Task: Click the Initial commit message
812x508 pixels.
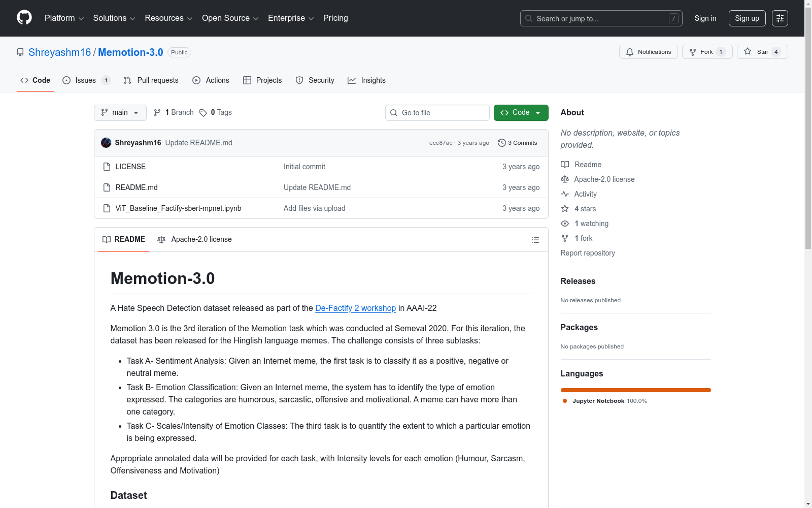Action: point(304,167)
